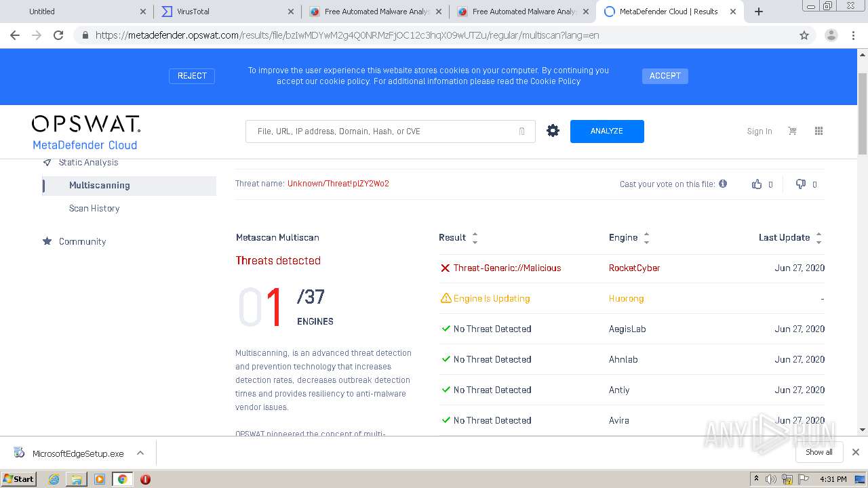The width and height of the screenshot is (868, 488).
Task: Open the apps grid icon
Action: point(818,131)
